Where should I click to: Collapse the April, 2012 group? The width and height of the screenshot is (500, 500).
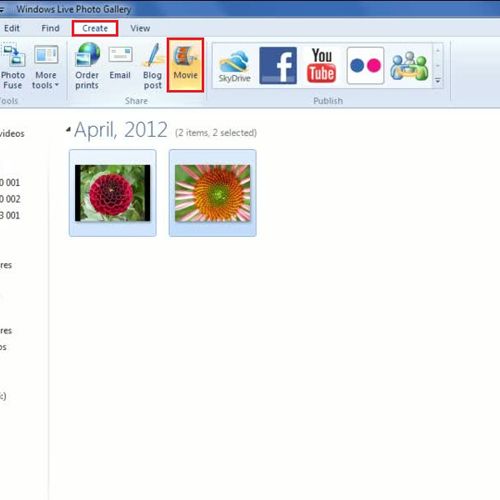click(68, 129)
